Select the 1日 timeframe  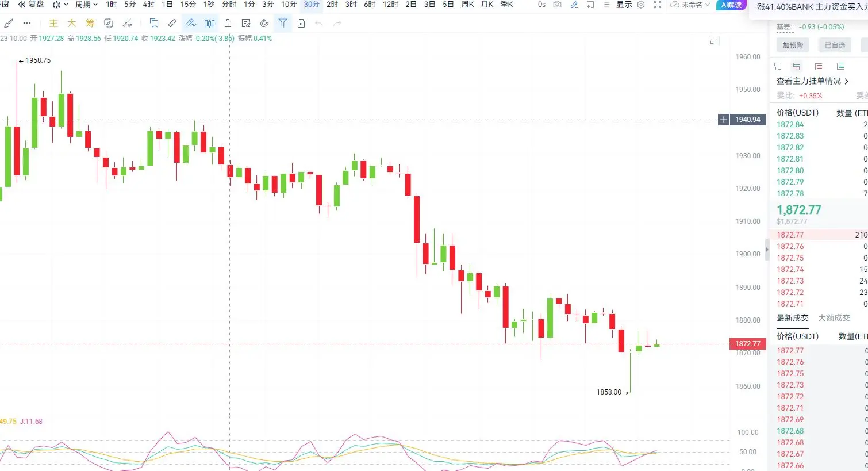167,5
